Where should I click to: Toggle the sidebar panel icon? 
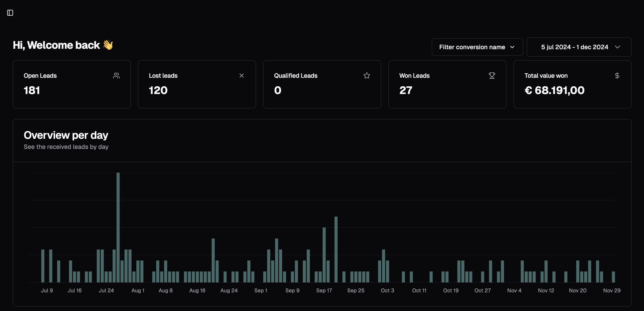pos(10,13)
